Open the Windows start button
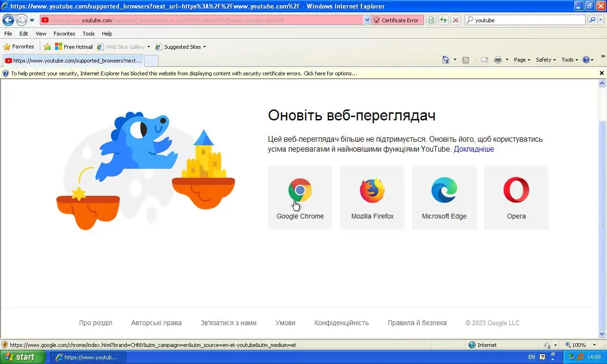 click(23, 357)
